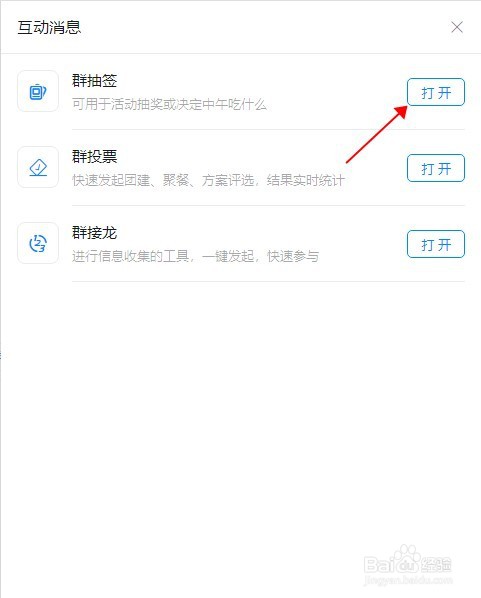Click the jingyan.baidu.com watermark text

coord(408,581)
